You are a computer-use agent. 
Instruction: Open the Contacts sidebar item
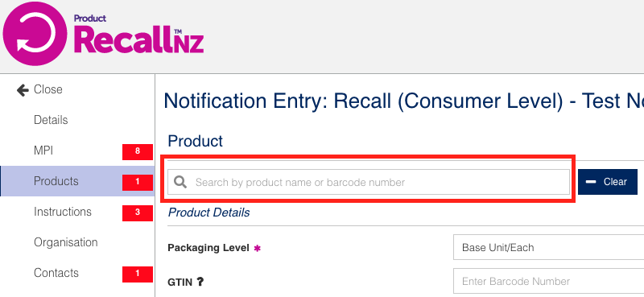[56, 273]
